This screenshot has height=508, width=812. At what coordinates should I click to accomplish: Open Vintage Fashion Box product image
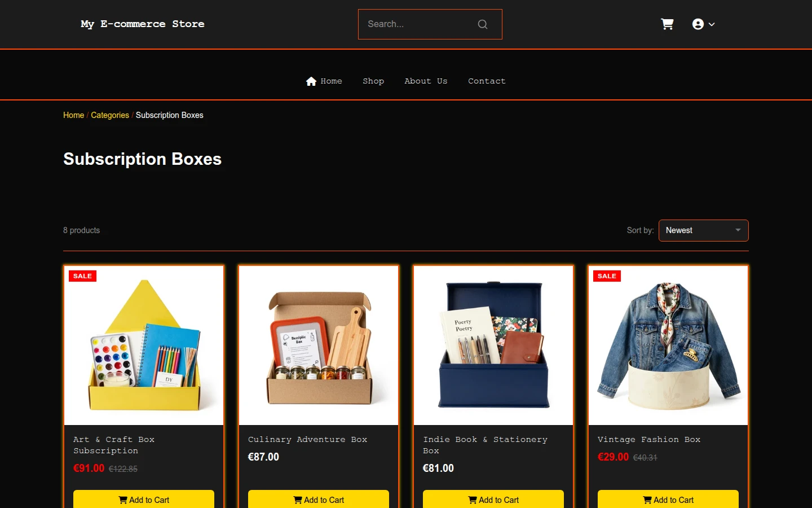[x=668, y=345]
